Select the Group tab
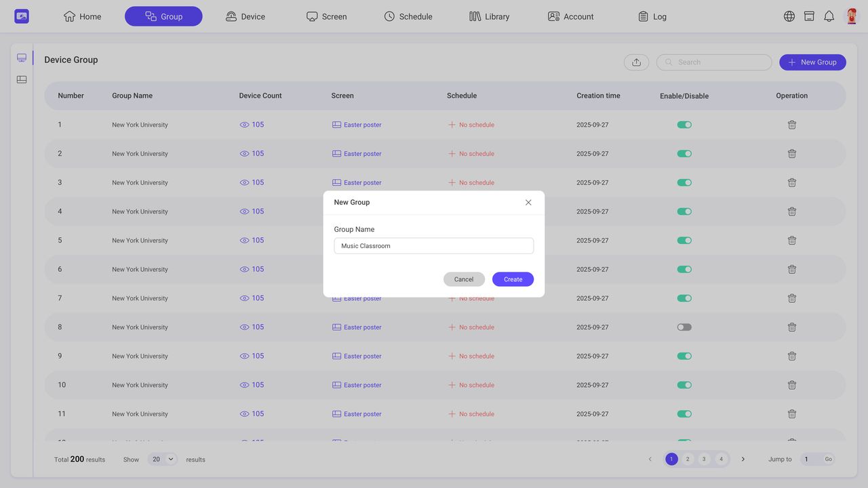The height and width of the screenshot is (488, 868). click(163, 16)
